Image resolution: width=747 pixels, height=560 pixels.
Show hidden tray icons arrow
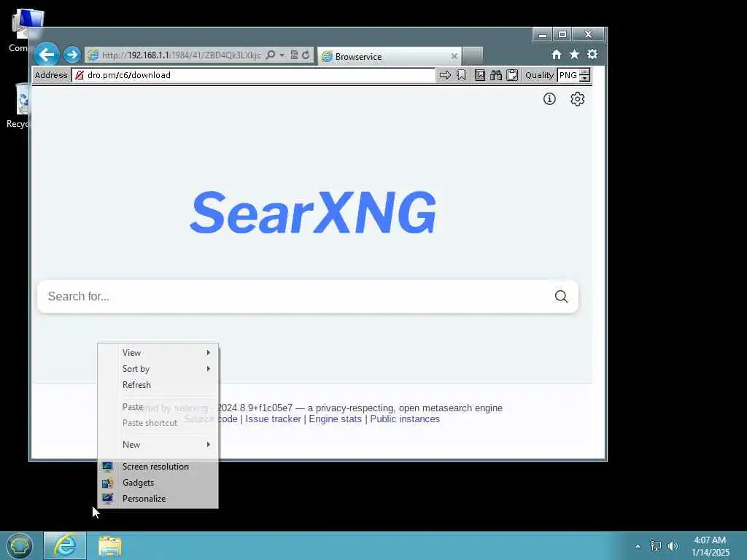[x=638, y=546]
